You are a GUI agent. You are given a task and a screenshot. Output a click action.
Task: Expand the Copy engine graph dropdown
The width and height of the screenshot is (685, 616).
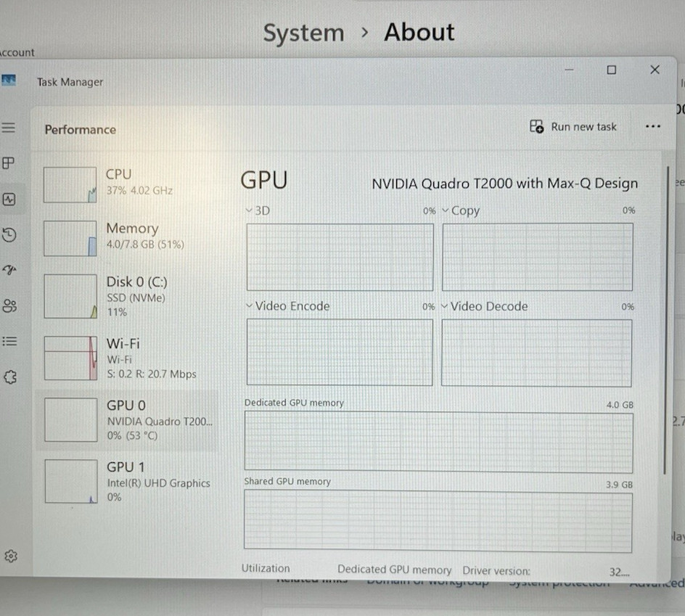tap(461, 210)
